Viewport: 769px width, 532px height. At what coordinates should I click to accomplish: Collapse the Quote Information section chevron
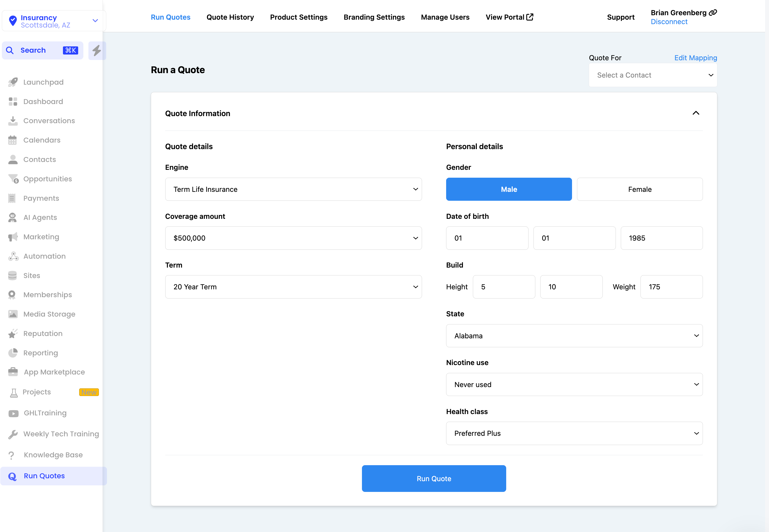(696, 113)
